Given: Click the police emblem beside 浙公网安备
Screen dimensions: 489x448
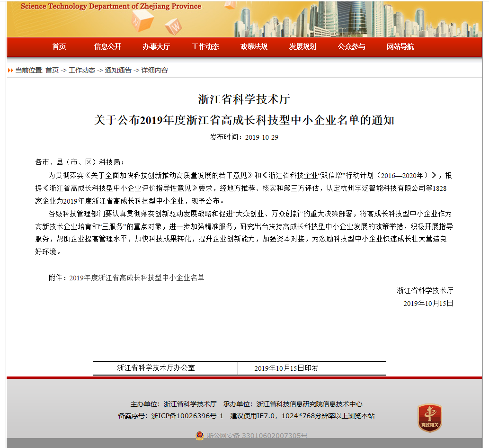Looking at the screenshot, I should [200, 435].
